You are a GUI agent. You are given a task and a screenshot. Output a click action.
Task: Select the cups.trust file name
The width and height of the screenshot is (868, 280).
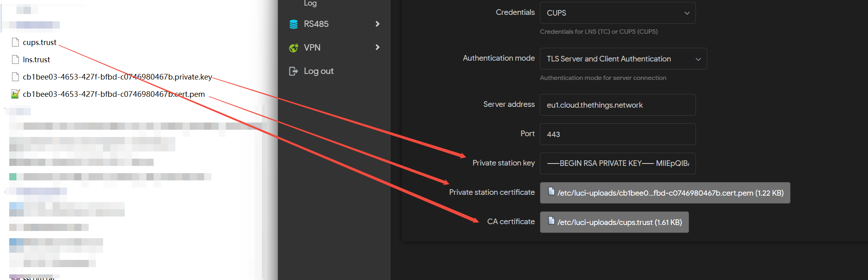[40, 42]
